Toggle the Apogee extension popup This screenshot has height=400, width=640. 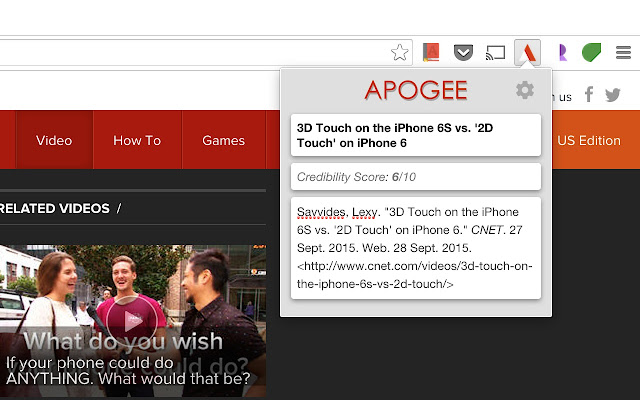[527, 52]
